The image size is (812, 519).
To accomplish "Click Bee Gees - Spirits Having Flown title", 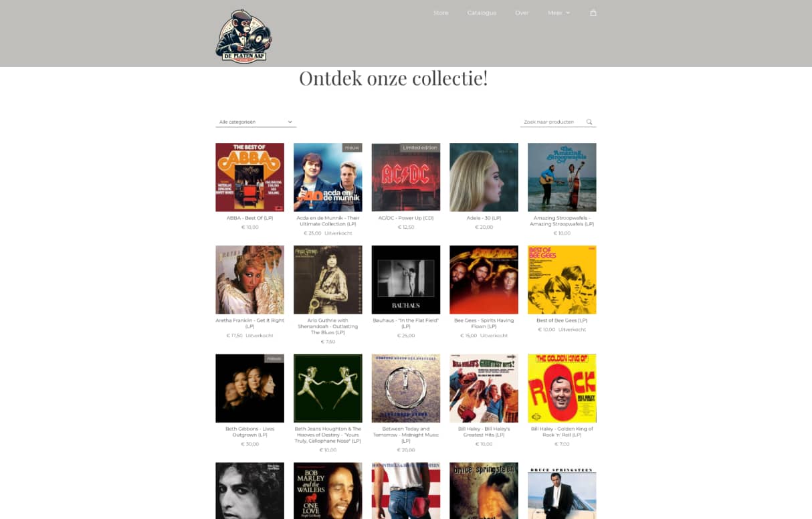I will pyautogui.click(x=484, y=323).
